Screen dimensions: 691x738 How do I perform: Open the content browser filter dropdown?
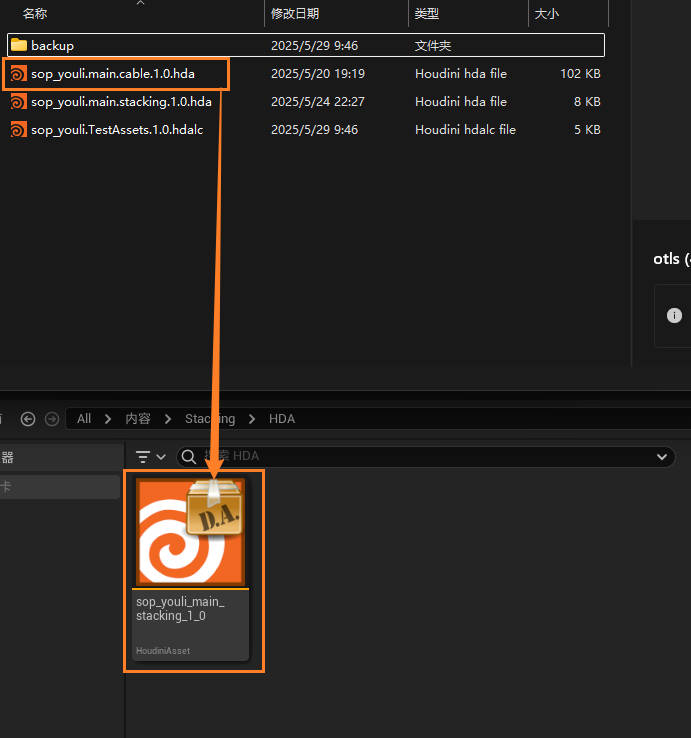click(151, 457)
